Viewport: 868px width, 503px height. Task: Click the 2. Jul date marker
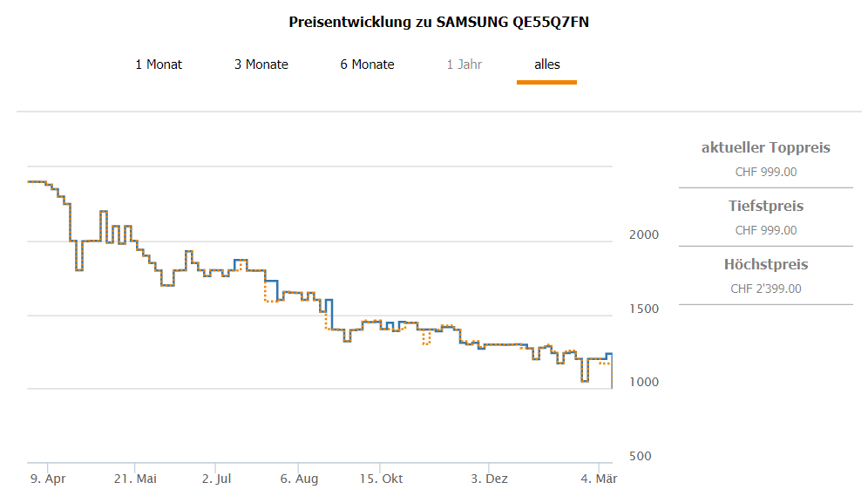pos(216,479)
